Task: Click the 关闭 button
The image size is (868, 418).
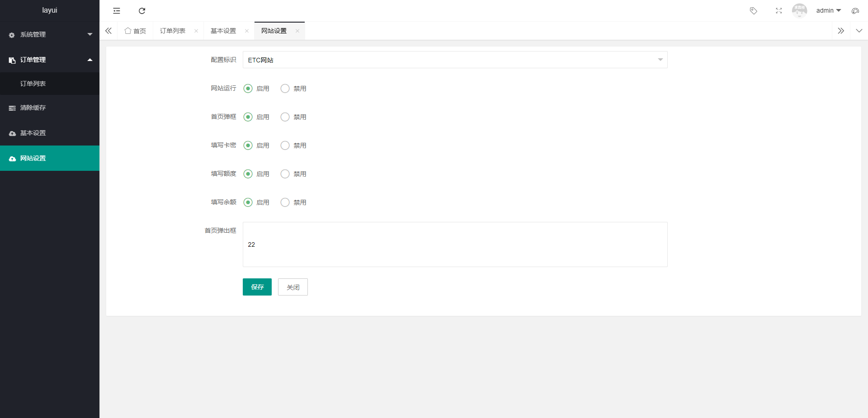Action: click(292, 287)
